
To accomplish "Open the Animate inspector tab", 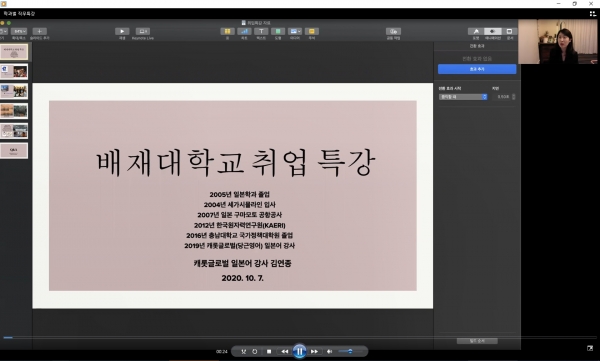I will 492,31.
